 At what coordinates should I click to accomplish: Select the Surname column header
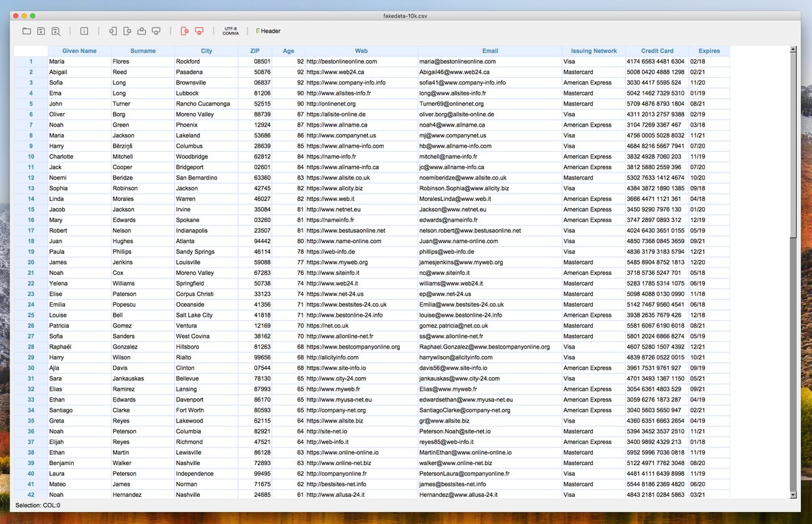click(143, 51)
